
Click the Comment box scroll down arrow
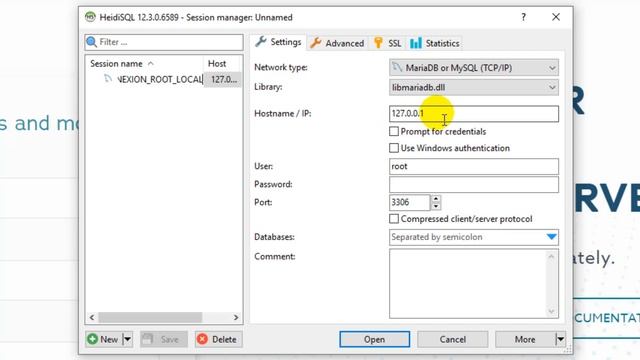coord(551,311)
